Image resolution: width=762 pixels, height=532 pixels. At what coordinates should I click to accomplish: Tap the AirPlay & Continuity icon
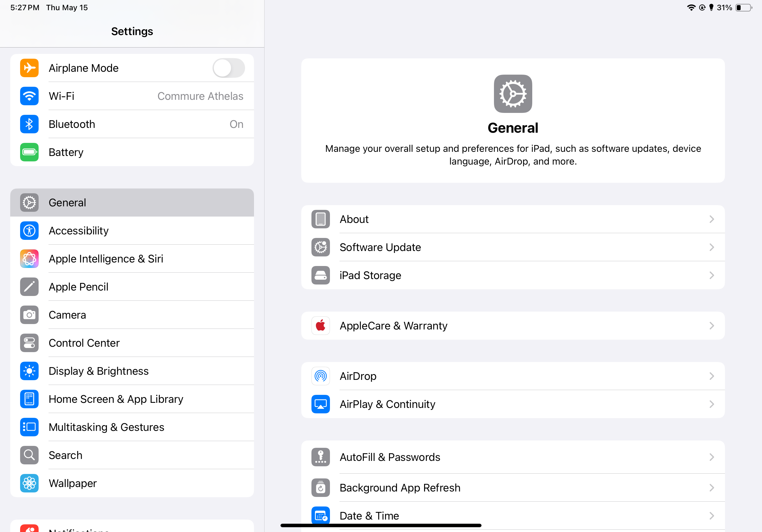click(x=321, y=404)
